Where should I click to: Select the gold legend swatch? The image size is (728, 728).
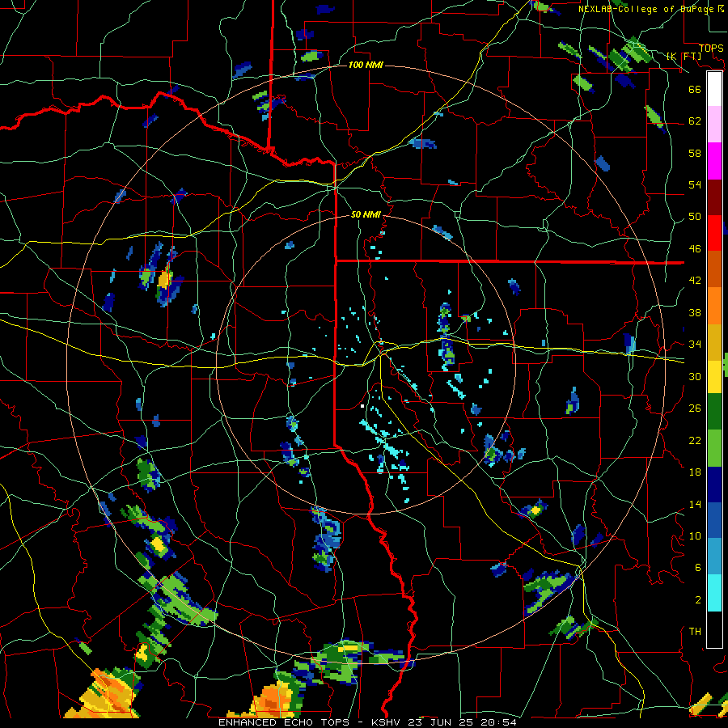[x=714, y=341]
